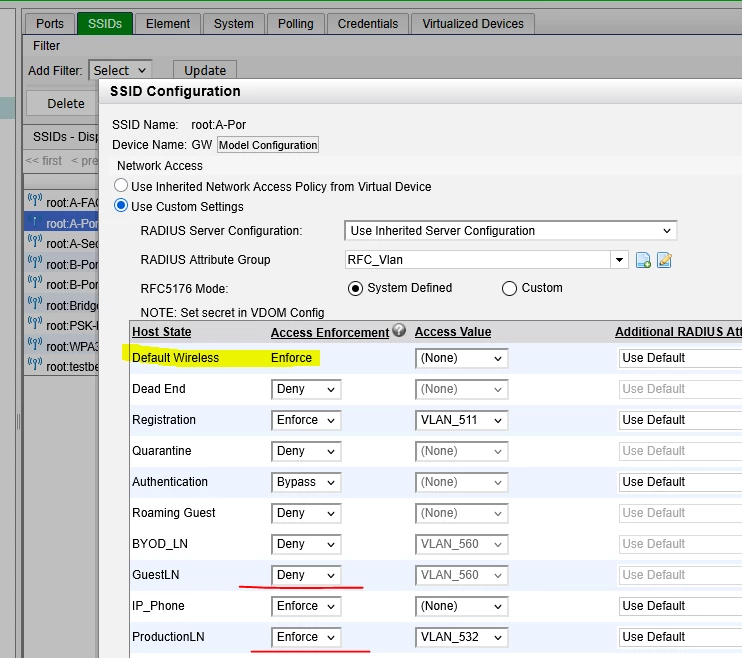Click the Update filter button
The image size is (742, 658).
205,71
